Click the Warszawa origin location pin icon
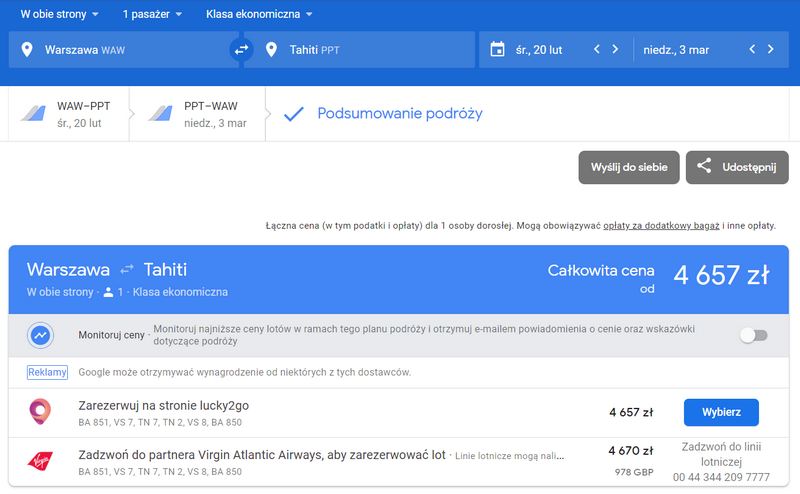Image resolution: width=800 pixels, height=494 pixels. 27,50
